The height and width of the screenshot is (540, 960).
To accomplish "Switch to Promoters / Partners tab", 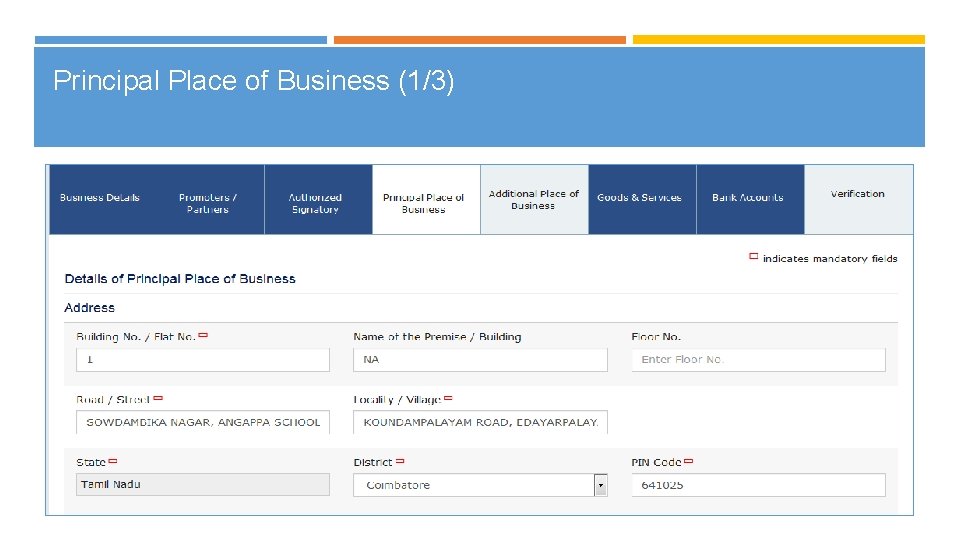I will [x=208, y=203].
